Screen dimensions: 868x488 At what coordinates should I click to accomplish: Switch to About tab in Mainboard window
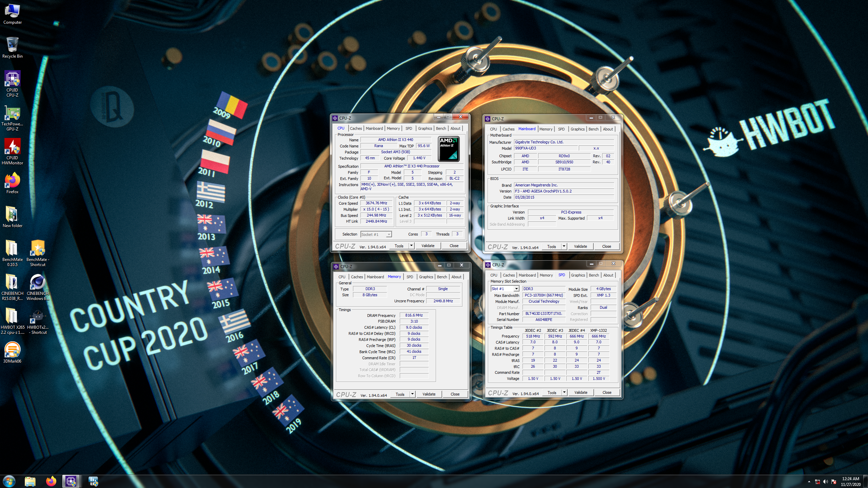click(608, 129)
